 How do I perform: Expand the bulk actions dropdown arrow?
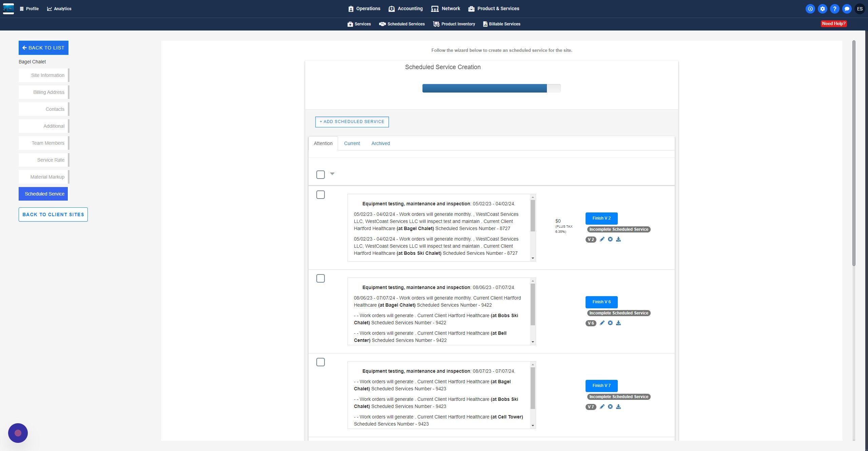(332, 174)
